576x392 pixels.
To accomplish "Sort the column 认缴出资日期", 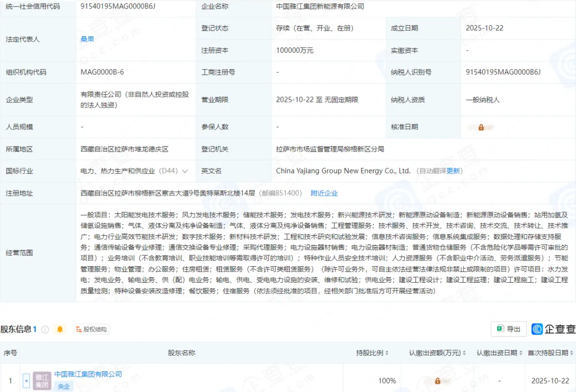I will coord(521,353).
